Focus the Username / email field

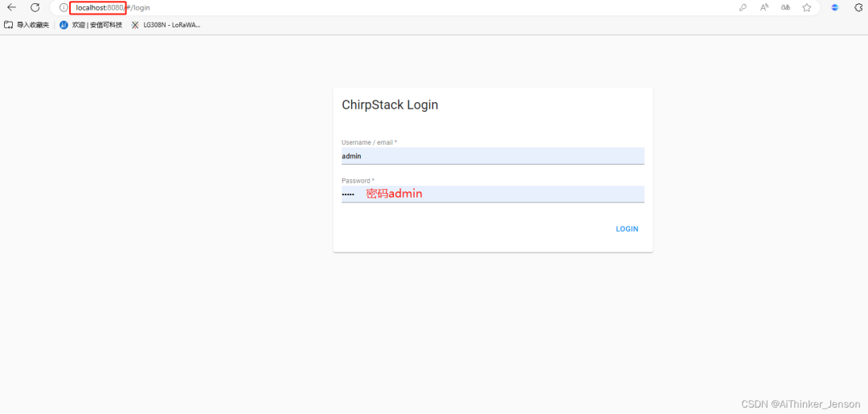click(x=493, y=156)
